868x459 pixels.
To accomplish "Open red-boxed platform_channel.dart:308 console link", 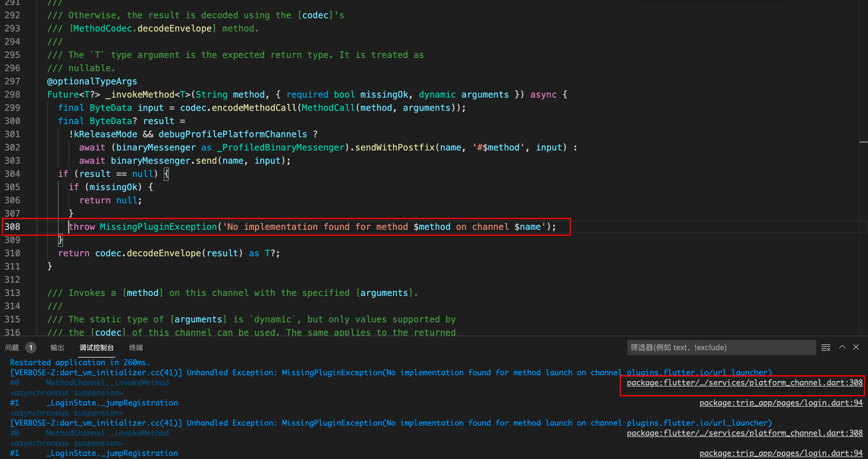I will tap(745, 383).
